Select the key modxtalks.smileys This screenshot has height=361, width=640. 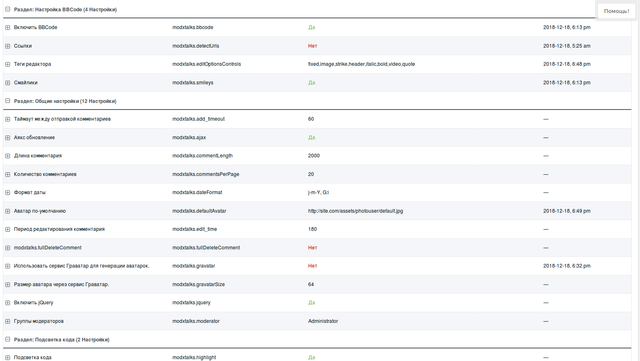tap(193, 82)
